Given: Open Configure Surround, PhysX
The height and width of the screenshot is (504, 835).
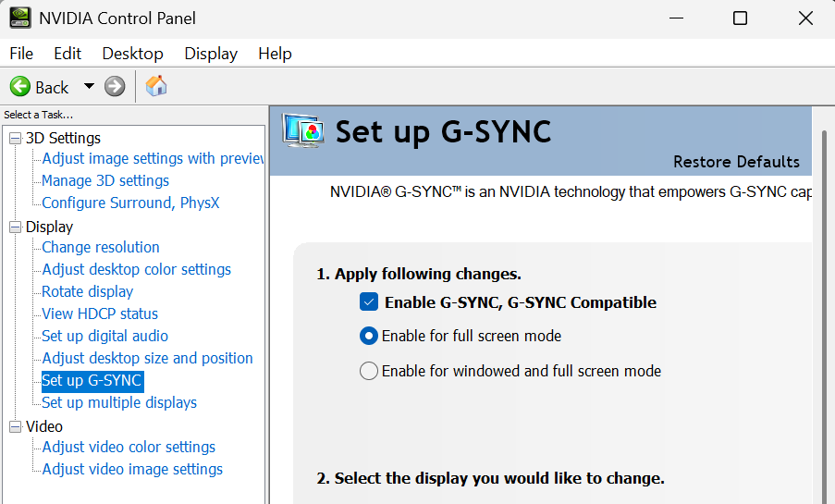Looking at the screenshot, I should coord(130,203).
